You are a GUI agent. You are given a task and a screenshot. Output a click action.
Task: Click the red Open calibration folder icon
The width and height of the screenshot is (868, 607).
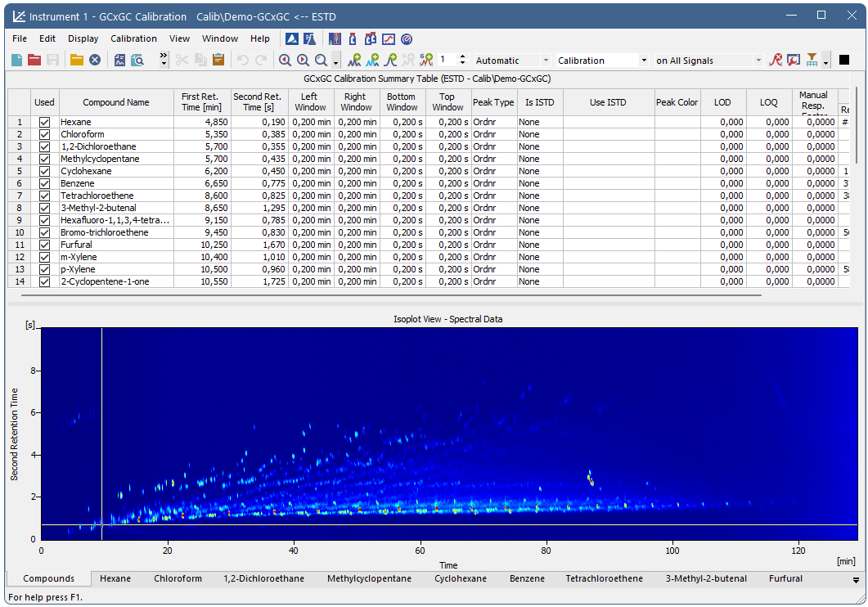pyautogui.click(x=34, y=60)
